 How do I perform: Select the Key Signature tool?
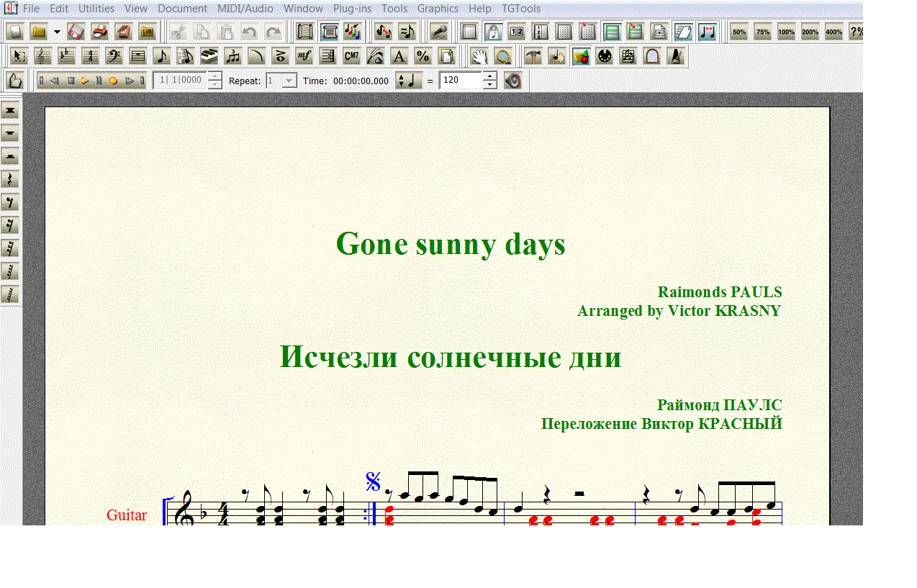[x=66, y=56]
